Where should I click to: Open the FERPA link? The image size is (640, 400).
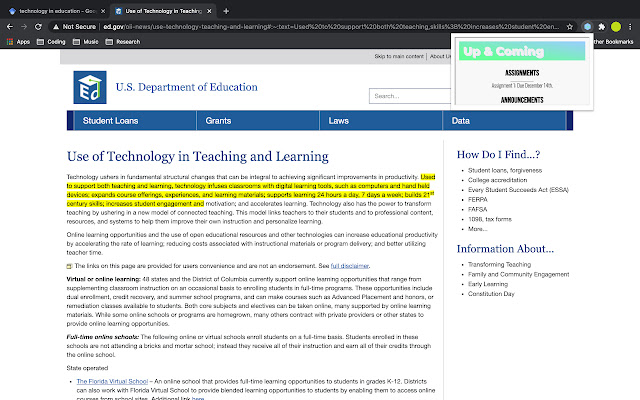(x=478, y=200)
